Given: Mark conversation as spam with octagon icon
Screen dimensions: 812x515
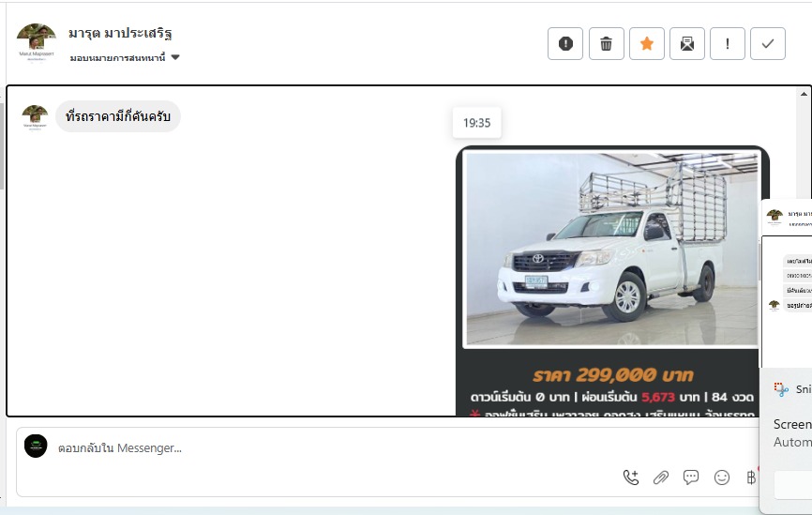Looking at the screenshot, I should click(x=565, y=43).
